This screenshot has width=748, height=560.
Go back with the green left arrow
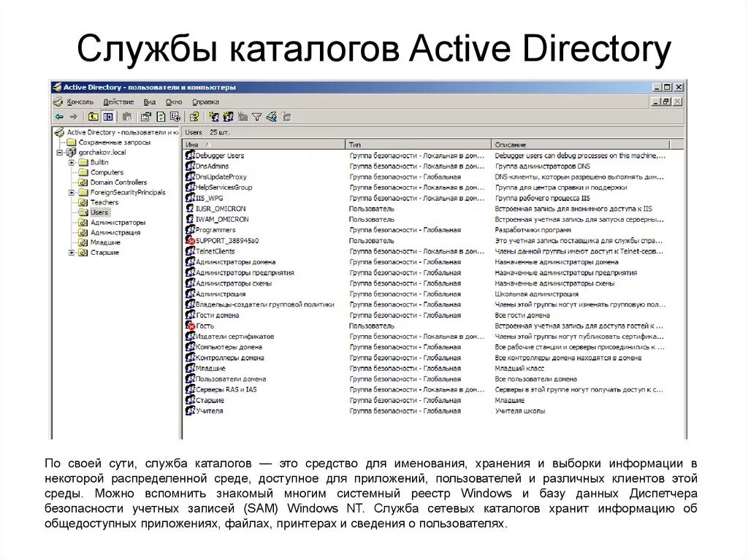pyautogui.click(x=59, y=117)
